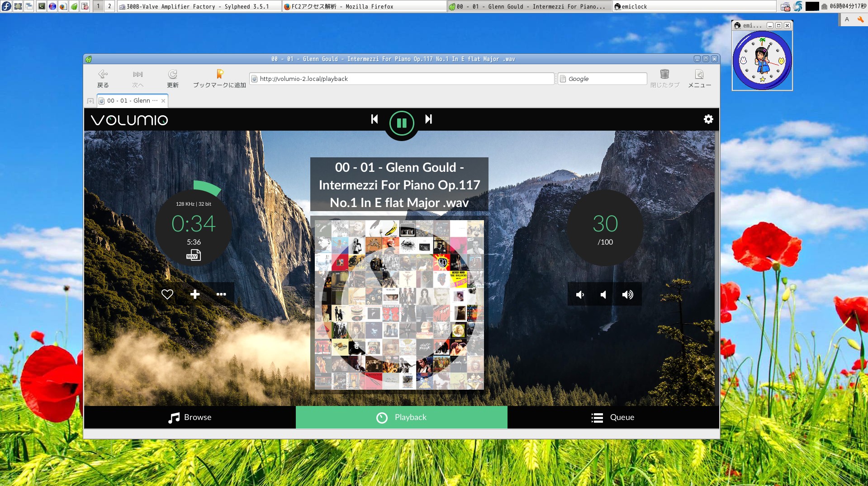Open more options three-dots menu

[221, 294]
